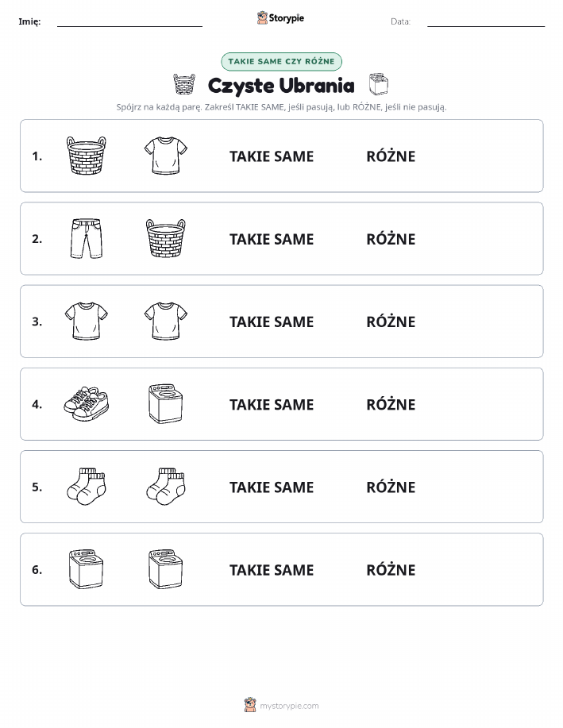Click the left socks icon in row 5

point(87,486)
